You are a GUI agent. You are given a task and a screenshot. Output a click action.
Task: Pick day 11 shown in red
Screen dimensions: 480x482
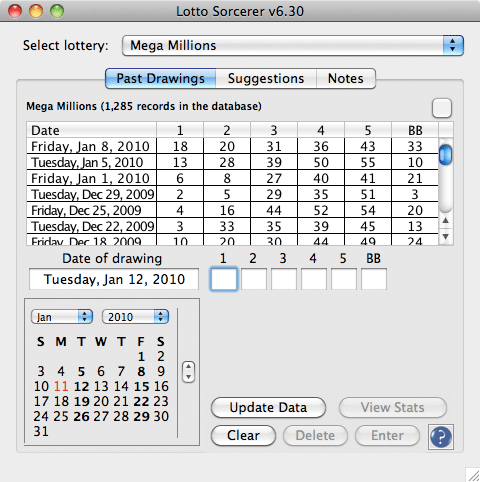(61, 387)
